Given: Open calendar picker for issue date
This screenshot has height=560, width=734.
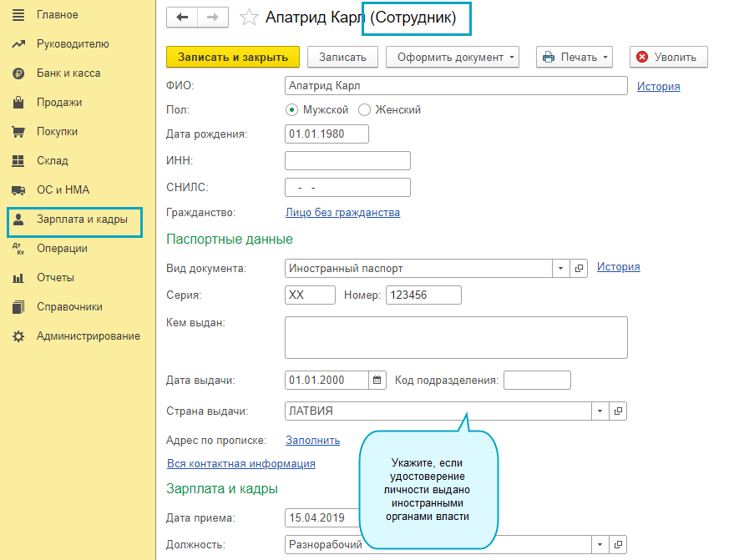Looking at the screenshot, I should pyautogui.click(x=377, y=381).
